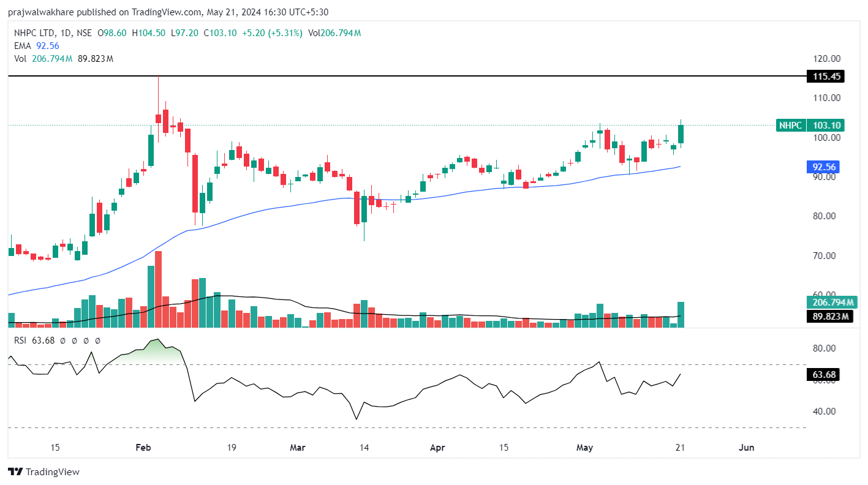
Task: Click the Jun label on time axis
Action: click(x=747, y=448)
